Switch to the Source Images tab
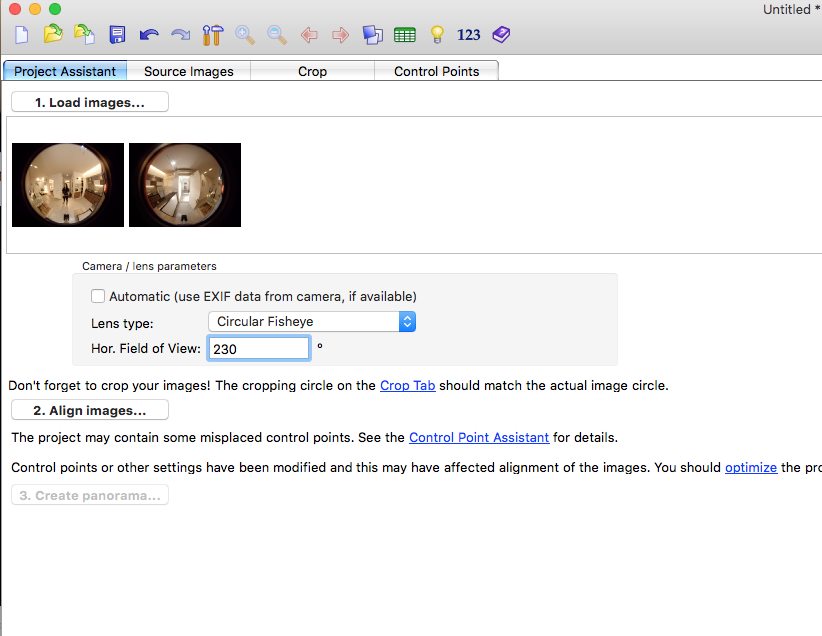 pyautogui.click(x=188, y=71)
